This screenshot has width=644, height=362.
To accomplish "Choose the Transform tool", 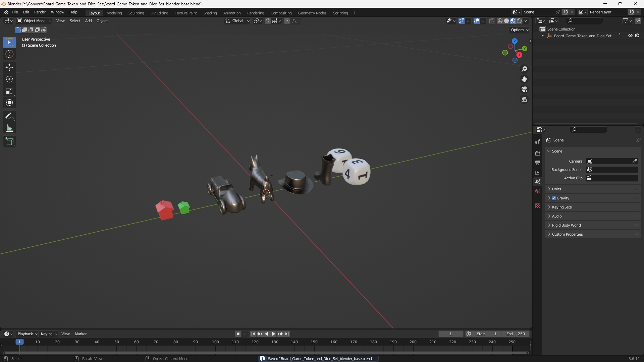I will coord(9,103).
